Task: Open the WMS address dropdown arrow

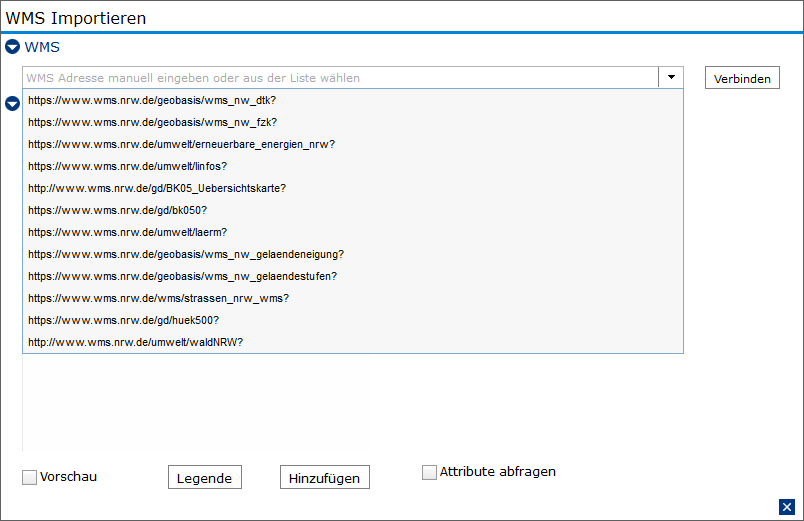Action: click(671, 77)
